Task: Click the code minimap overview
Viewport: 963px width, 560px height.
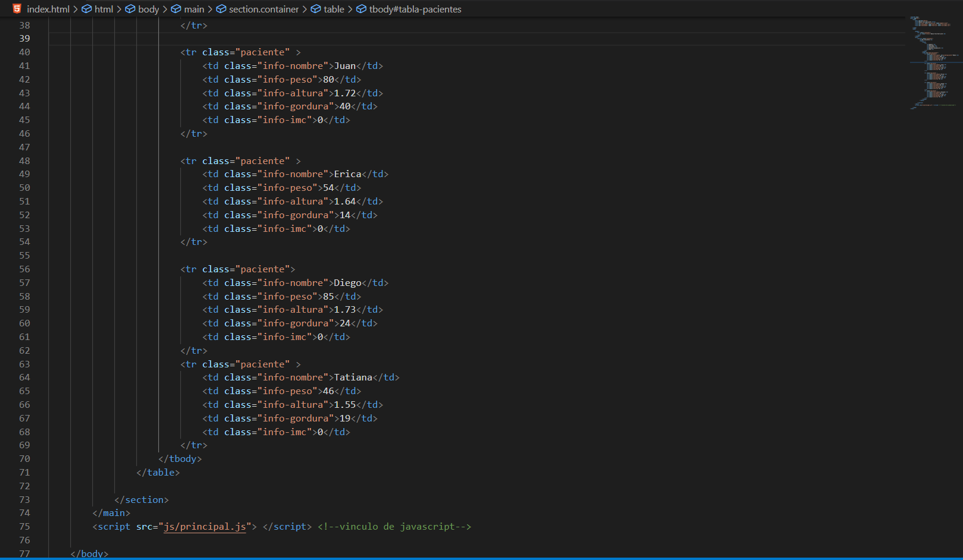Action: pos(934,62)
